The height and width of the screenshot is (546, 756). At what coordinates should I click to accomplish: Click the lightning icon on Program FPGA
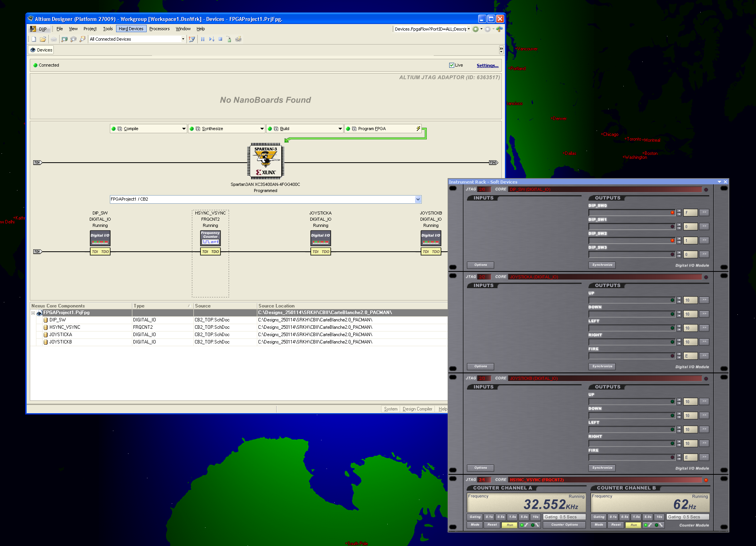[418, 129]
